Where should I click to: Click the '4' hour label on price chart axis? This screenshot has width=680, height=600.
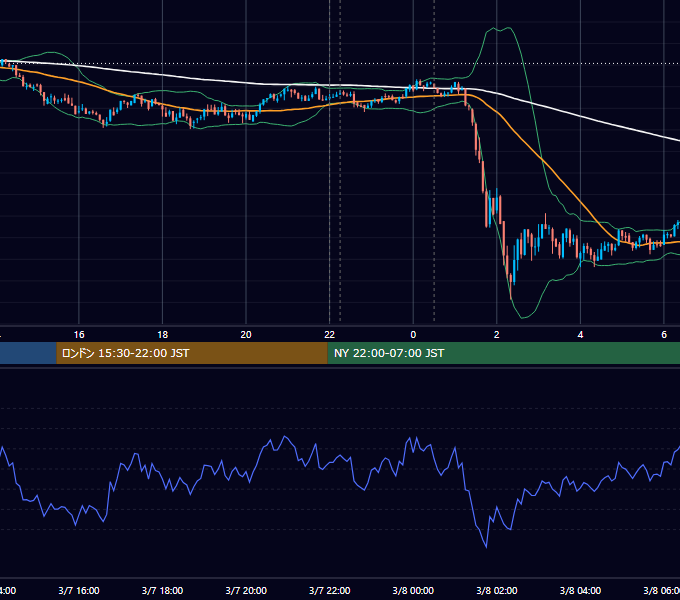(x=580, y=335)
